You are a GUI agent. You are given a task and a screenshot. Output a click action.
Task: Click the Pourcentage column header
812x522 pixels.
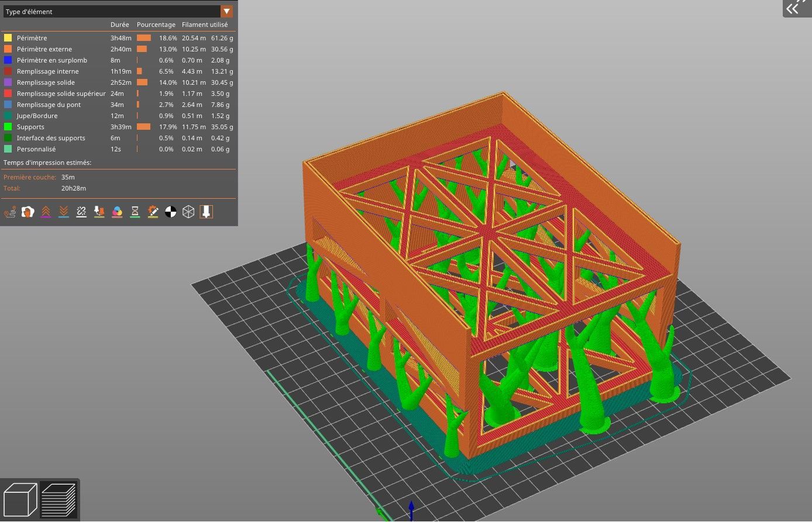[x=156, y=25]
